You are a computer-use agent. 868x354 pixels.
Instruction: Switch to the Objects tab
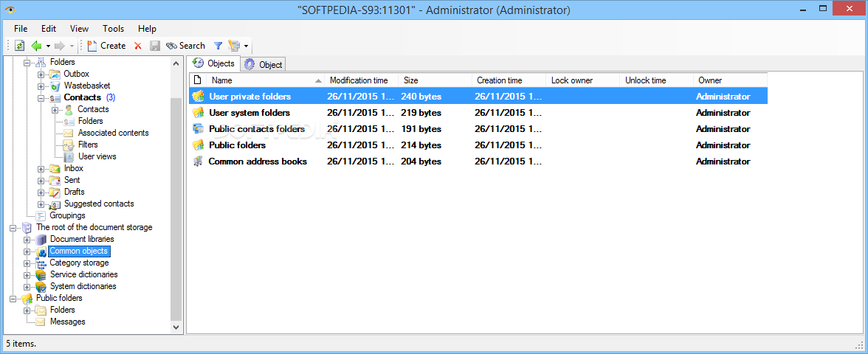[213, 63]
